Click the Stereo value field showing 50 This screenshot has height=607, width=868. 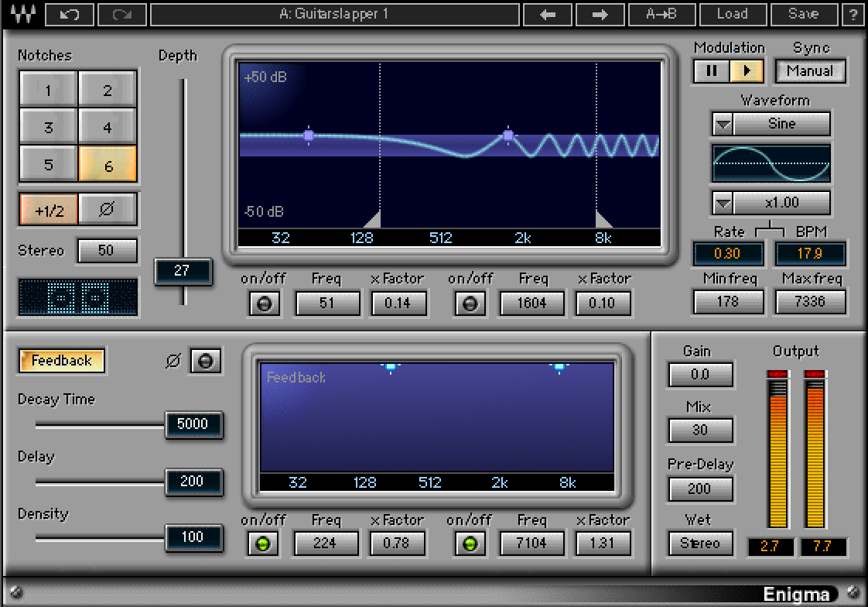107,250
